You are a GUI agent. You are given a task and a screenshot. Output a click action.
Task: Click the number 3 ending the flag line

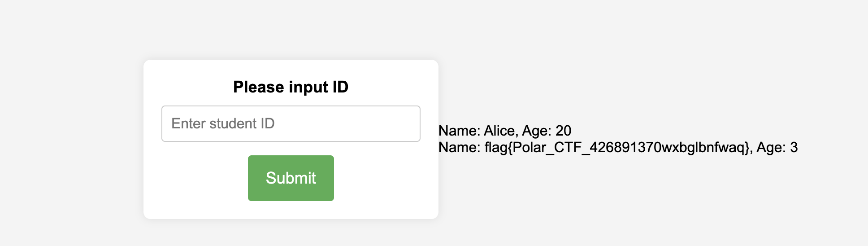click(x=794, y=147)
